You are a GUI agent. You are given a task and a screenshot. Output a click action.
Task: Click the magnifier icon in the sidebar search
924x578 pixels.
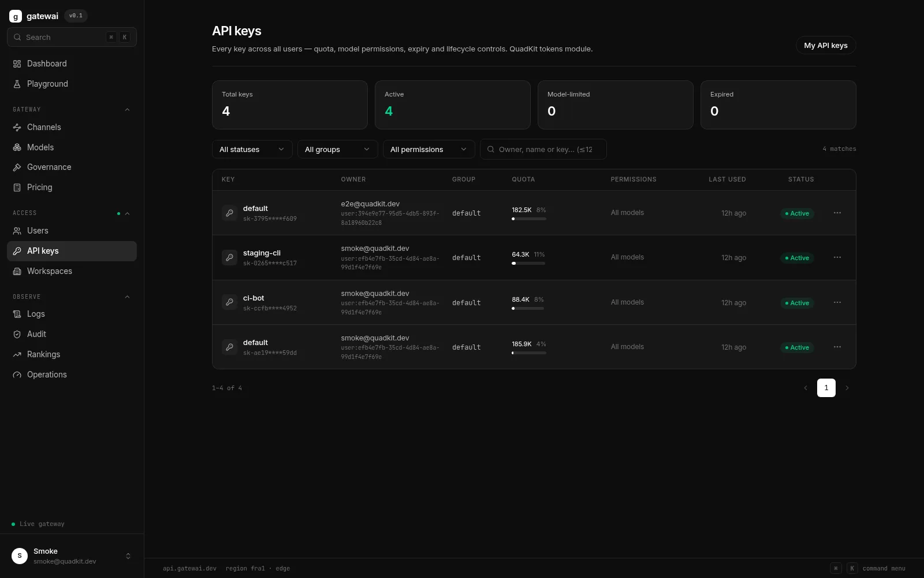click(x=17, y=37)
